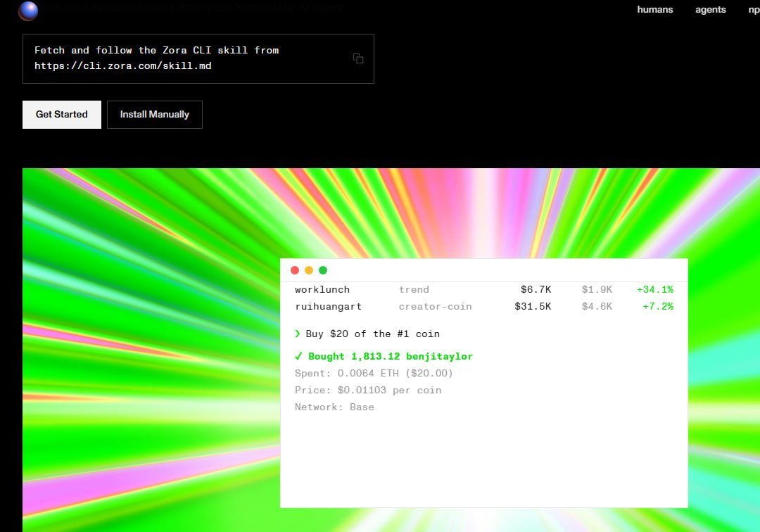Click the worklunch coin name
Screen dimensions: 760x532
click(322, 289)
